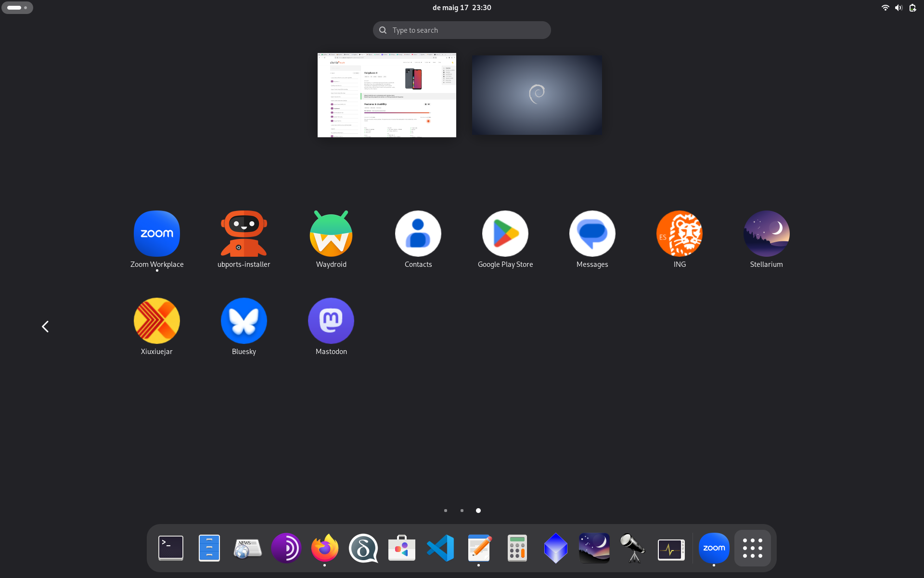
Task: Switch to the empty Debian workspace thumbnail
Action: 537,95
